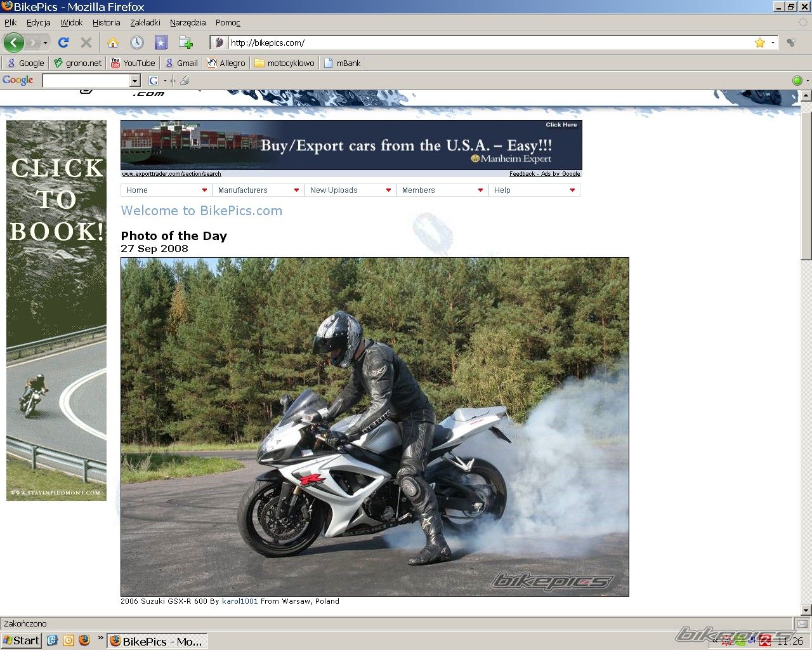
Task: Launch Firefox from the quick launch bar
Action: 84,640
